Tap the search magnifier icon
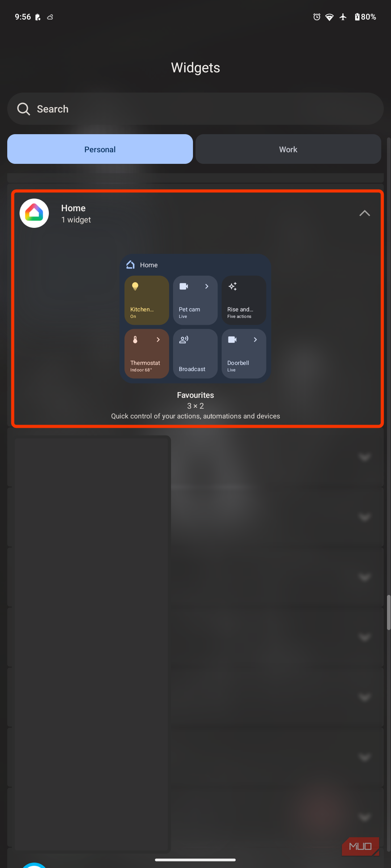 coord(24,109)
